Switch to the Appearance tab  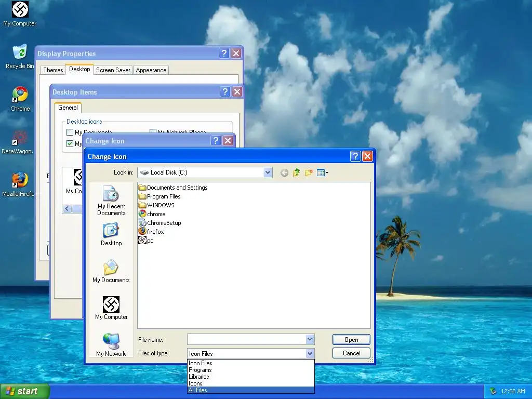[x=151, y=70]
